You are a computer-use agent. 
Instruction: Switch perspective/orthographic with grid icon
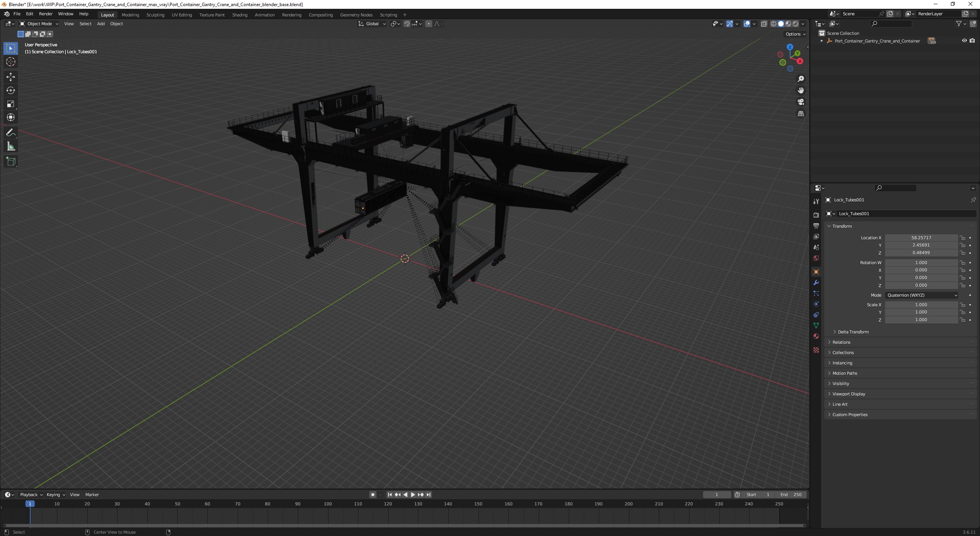tap(800, 114)
